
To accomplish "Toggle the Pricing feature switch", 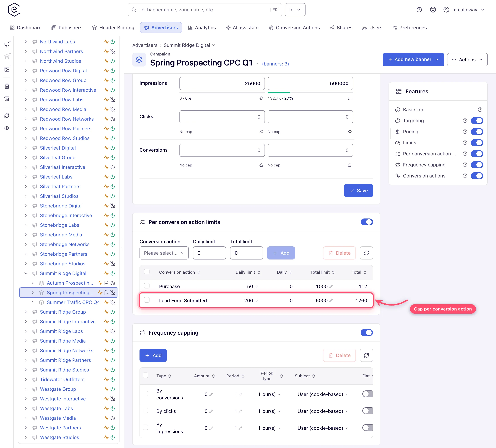I will click(477, 132).
